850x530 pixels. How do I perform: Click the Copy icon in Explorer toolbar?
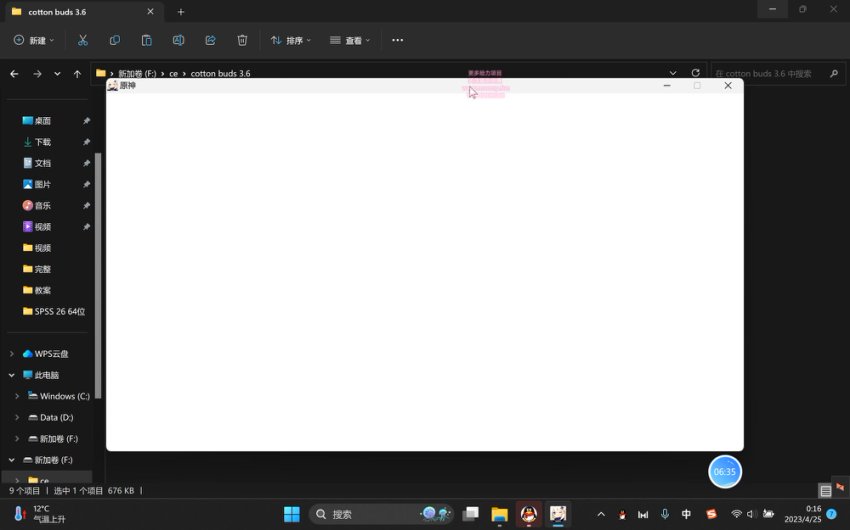coord(115,40)
